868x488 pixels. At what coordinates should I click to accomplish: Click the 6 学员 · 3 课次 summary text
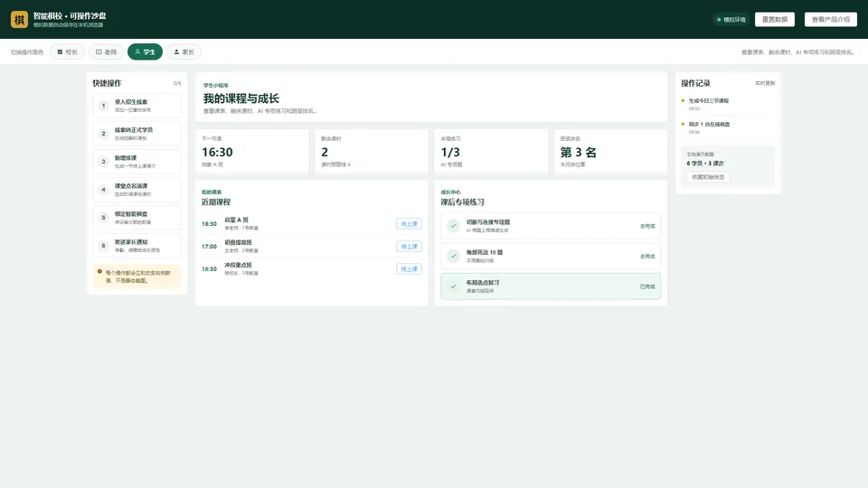pyautogui.click(x=705, y=164)
